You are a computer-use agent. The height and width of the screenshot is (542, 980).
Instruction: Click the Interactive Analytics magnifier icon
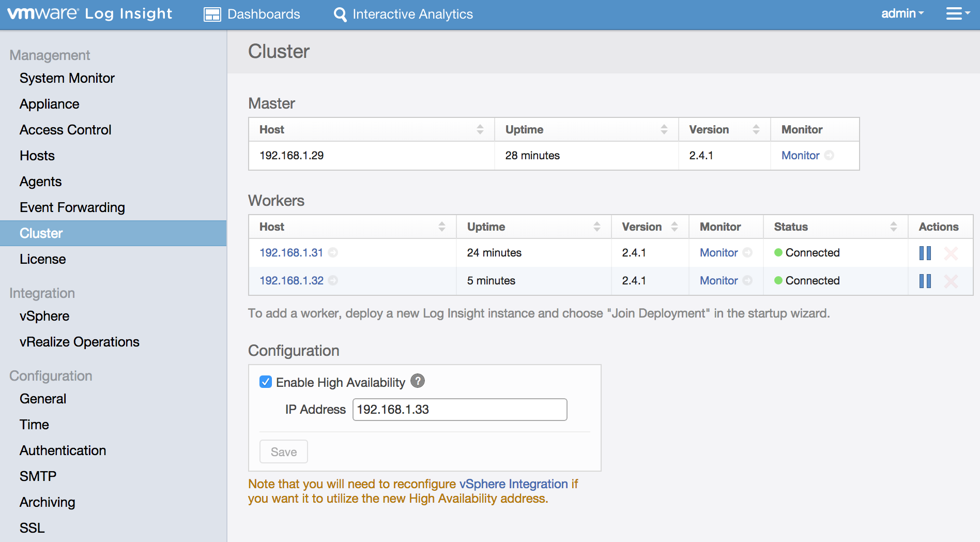click(x=340, y=14)
